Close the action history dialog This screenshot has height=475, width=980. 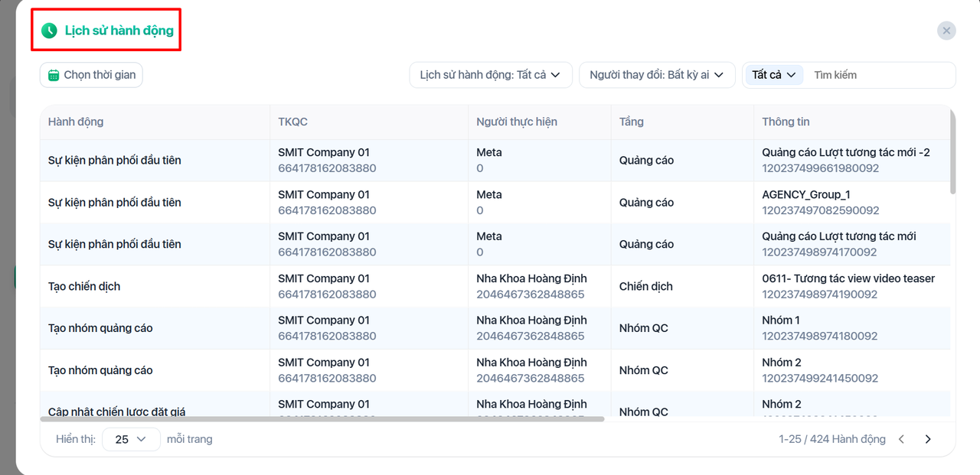point(946,31)
